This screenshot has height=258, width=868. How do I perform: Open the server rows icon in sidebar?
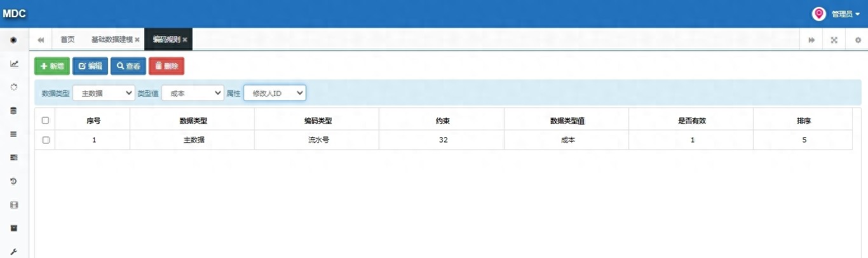pos(14,158)
